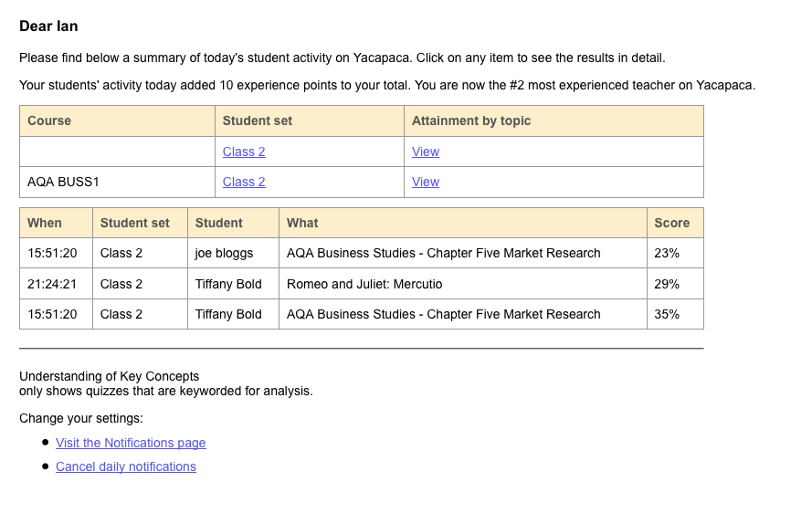Click the Understanding of Key Concepts text
Viewport: 812px width, 513px height.
(110, 376)
